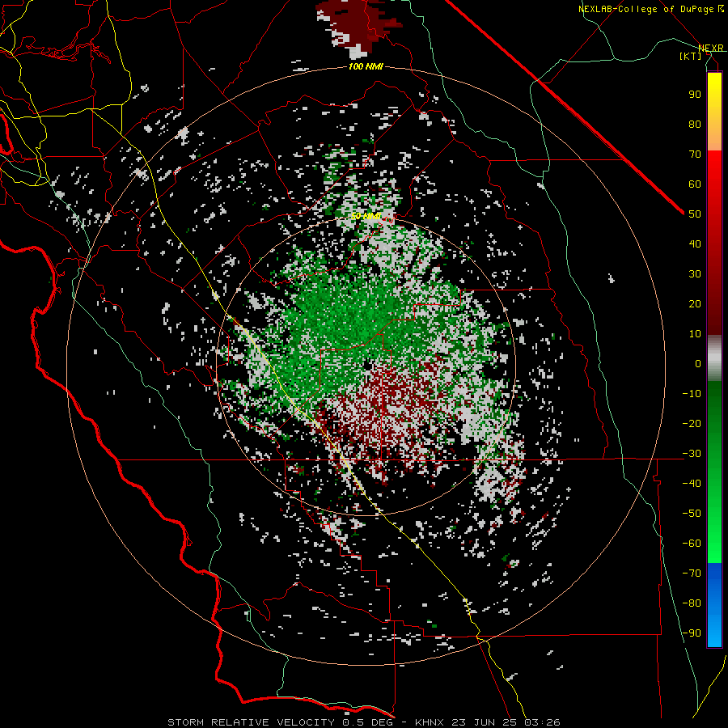Screen dimensions: 728x728
Task: Pick the orange segment of the velocity color bar
Action: point(714,139)
